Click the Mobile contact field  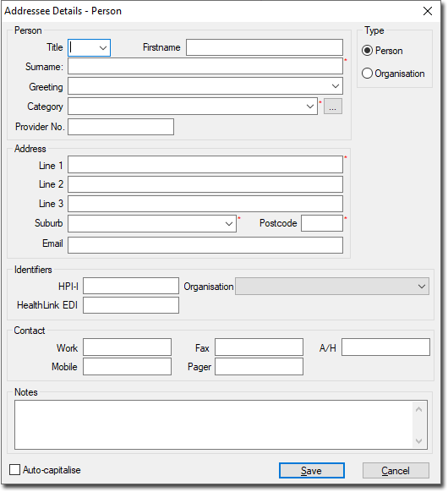coord(127,367)
